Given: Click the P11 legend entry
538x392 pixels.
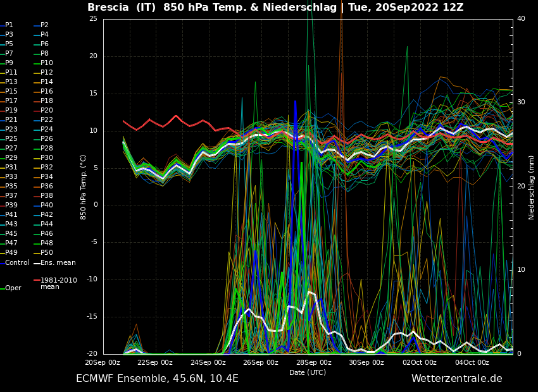Looking at the screenshot, I should (x=9, y=72).
